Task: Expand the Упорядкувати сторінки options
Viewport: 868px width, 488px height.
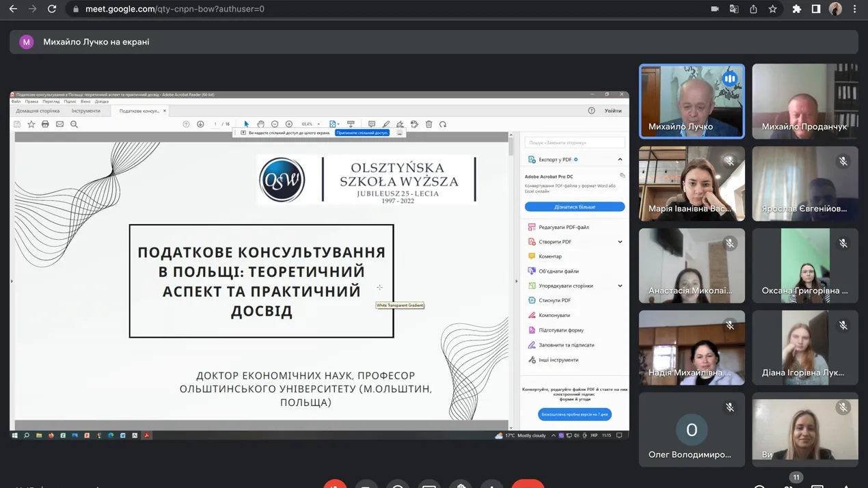Action: pyautogui.click(x=620, y=286)
